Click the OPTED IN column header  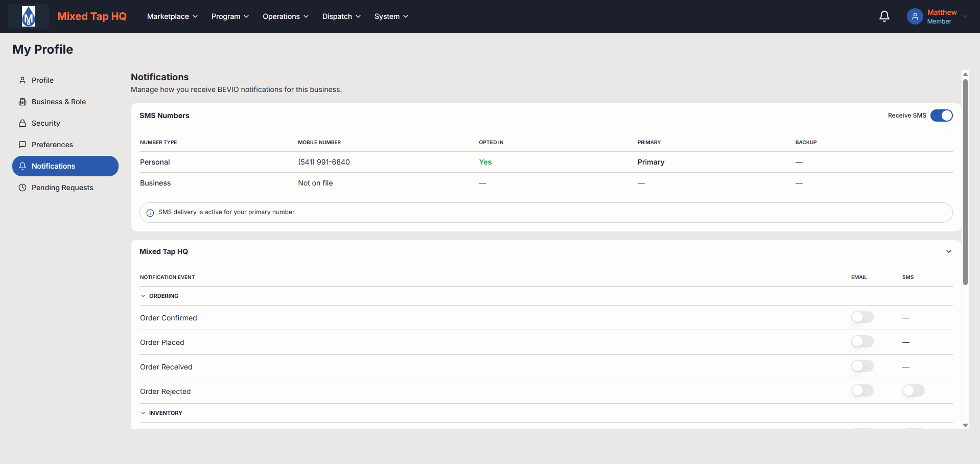[491, 143]
